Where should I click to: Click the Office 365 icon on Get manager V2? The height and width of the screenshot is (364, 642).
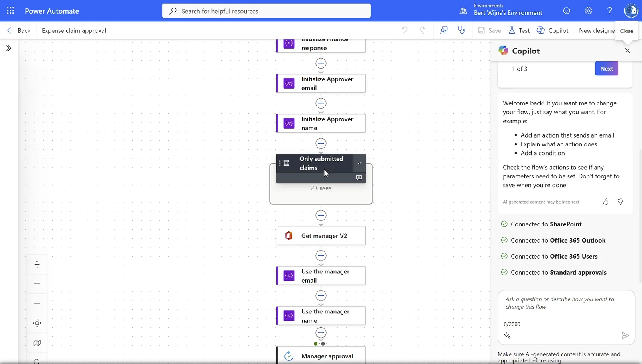(x=289, y=236)
